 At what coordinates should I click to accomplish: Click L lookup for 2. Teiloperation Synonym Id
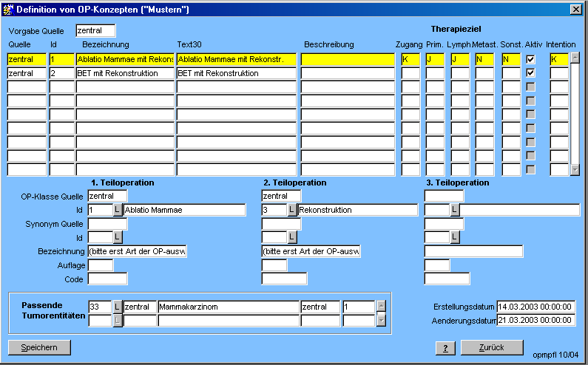pyautogui.click(x=292, y=237)
